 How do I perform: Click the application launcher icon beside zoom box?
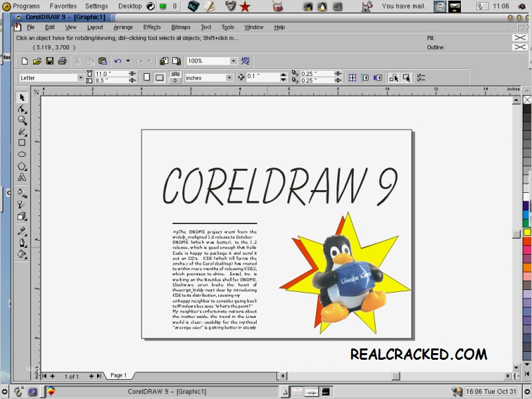(245, 61)
